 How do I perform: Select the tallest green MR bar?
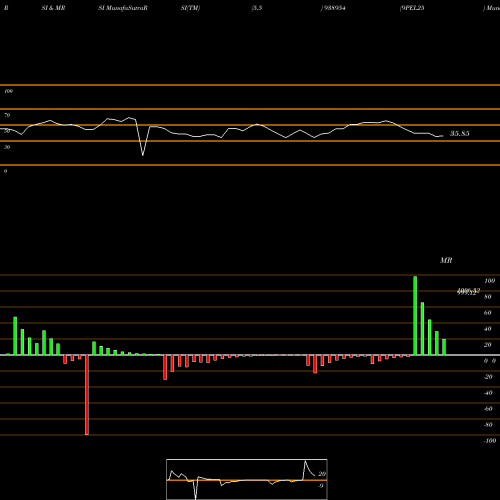point(415,316)
